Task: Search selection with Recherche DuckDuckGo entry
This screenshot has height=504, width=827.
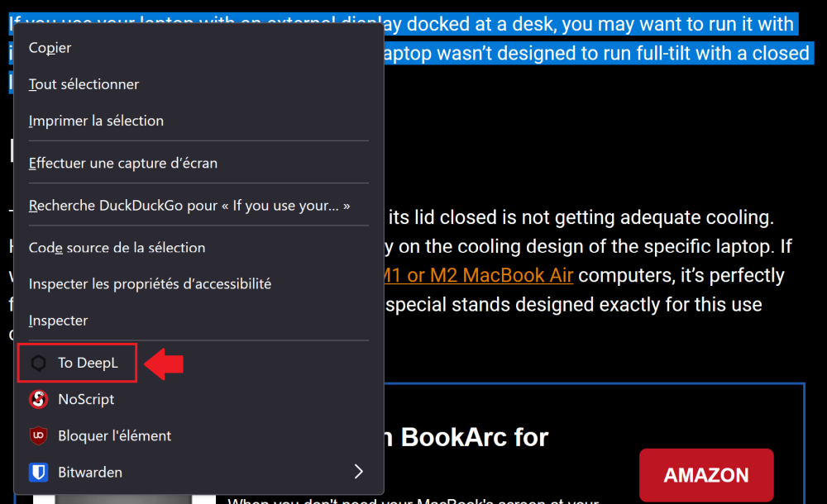Action: [x=198, y=205]
